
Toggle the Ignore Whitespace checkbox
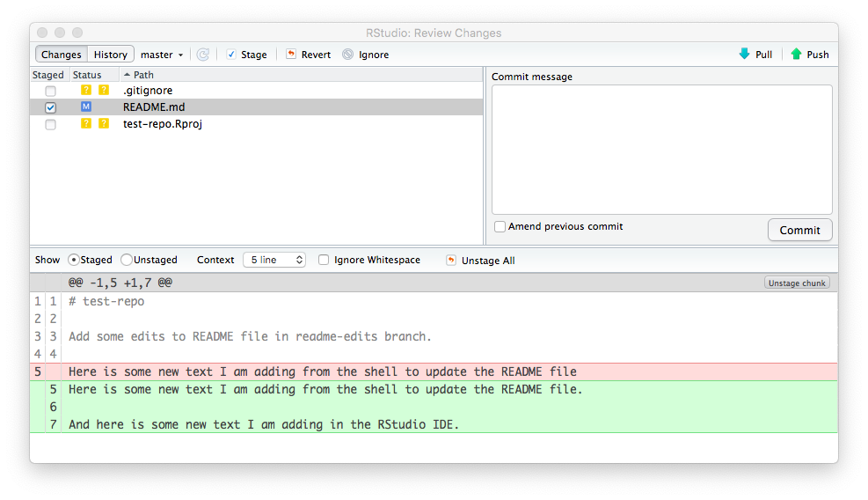point(324,260)
